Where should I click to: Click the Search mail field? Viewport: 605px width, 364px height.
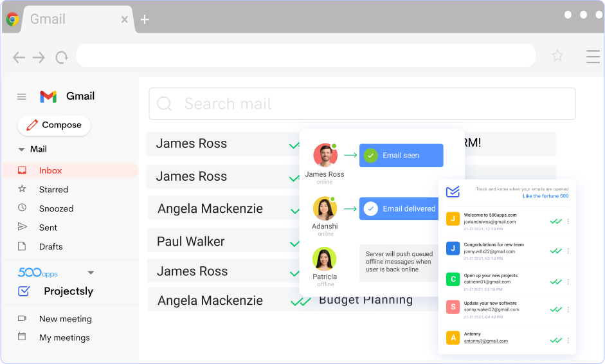[363, 104]
